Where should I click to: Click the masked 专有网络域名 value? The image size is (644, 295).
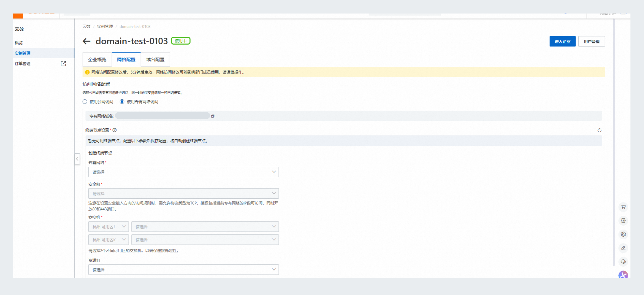click(x=163, y=116)
